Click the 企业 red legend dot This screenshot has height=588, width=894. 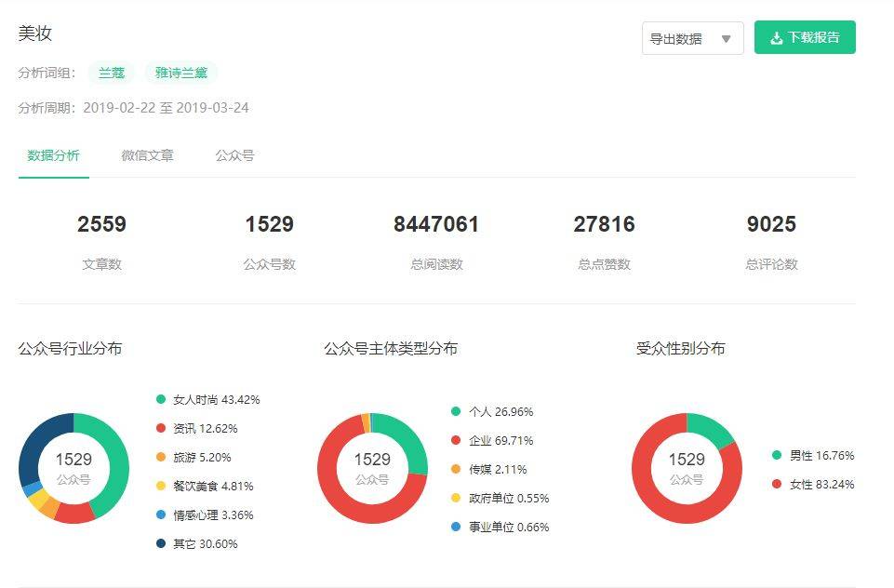pos(456,440)
